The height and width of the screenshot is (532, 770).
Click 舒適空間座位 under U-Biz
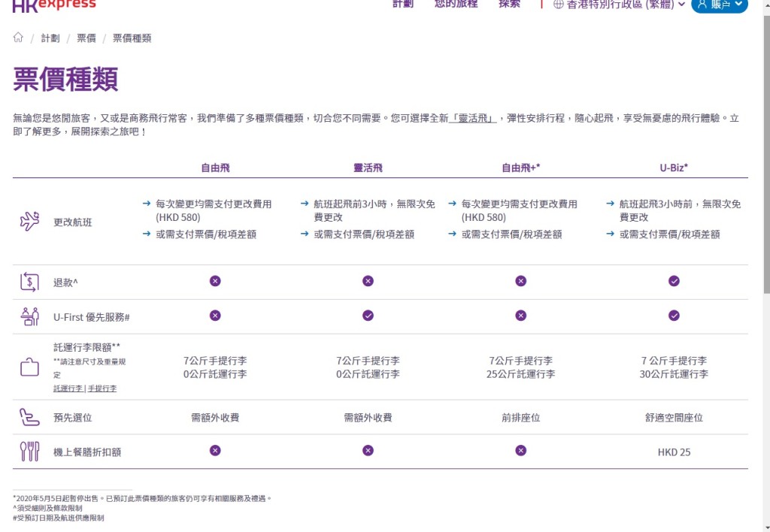pos(674,418)
